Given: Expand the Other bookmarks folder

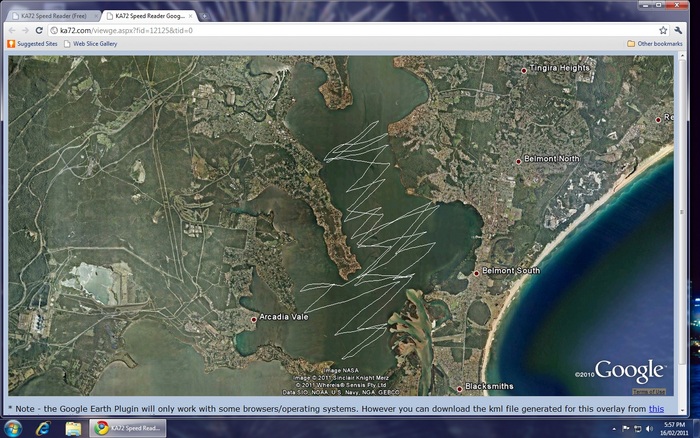Looking at the screenshot, I should [655, 44].
